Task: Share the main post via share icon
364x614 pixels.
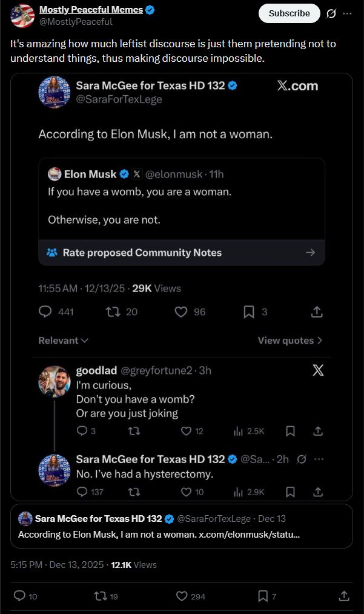Action: 344,596
